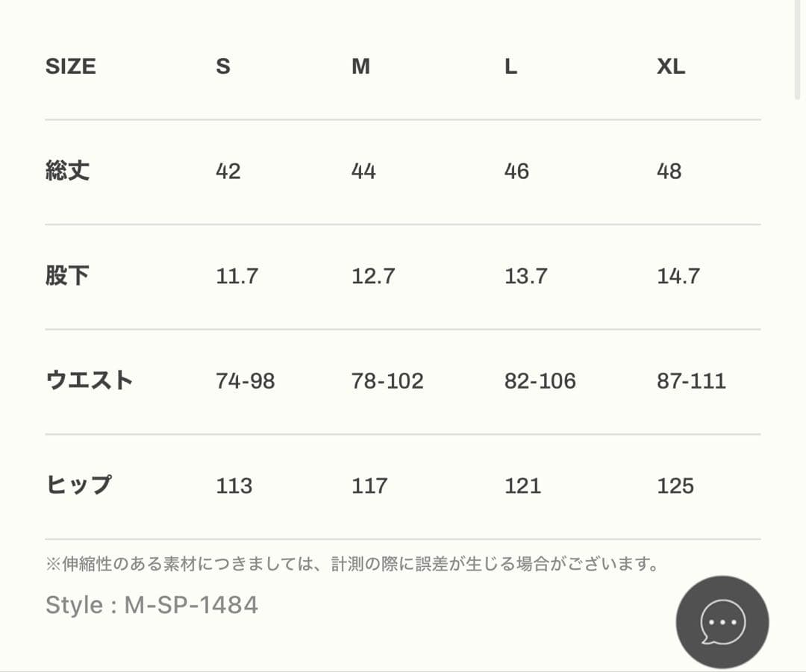The width and height of the screenshot is (806, 672).
Task: Select the L size column header
Action: click(x=510, y=66)
